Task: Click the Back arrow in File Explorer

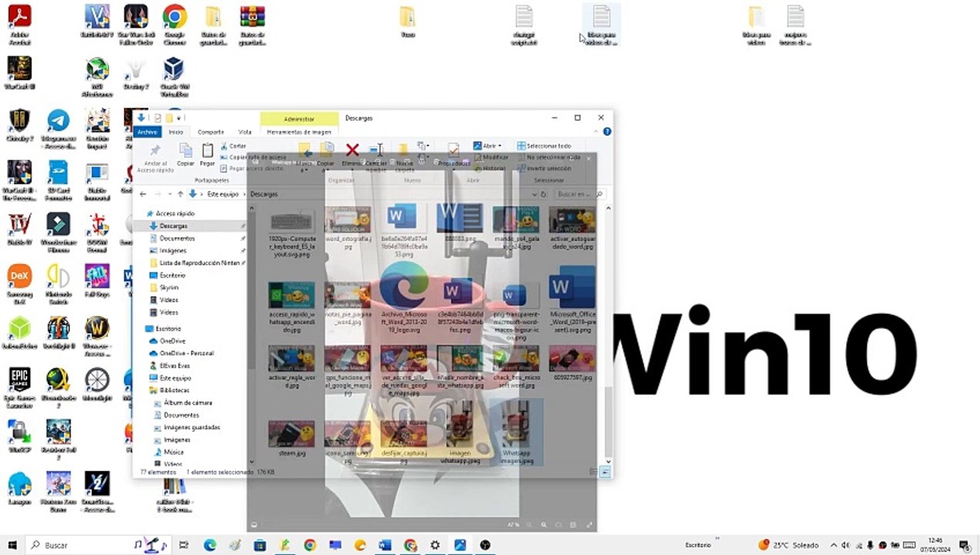Action: 143,194
